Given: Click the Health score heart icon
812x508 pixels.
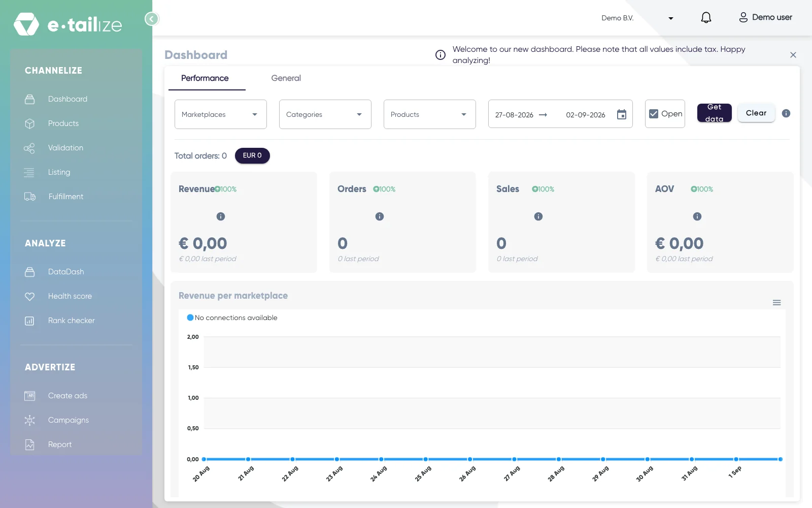Looking at the screenshot, I should tap(30, 296).
